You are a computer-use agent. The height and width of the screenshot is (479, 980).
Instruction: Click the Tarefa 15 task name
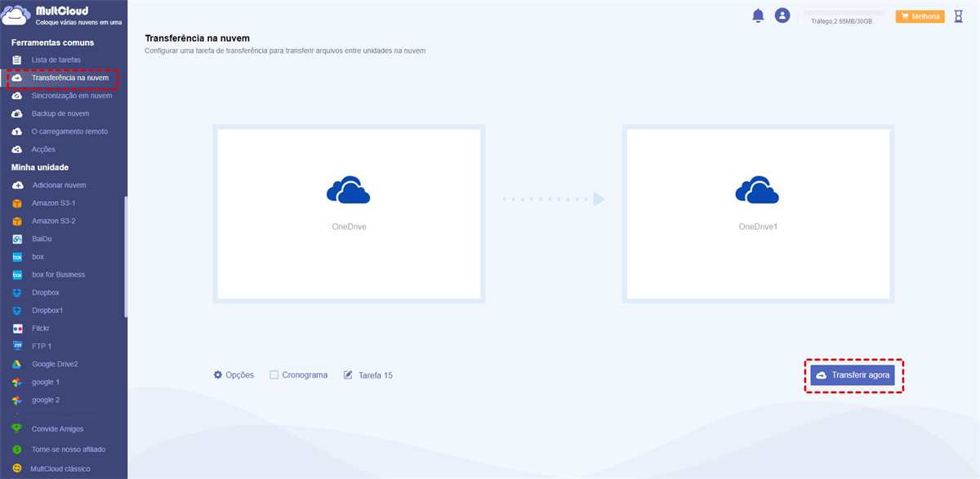(376, 375)
